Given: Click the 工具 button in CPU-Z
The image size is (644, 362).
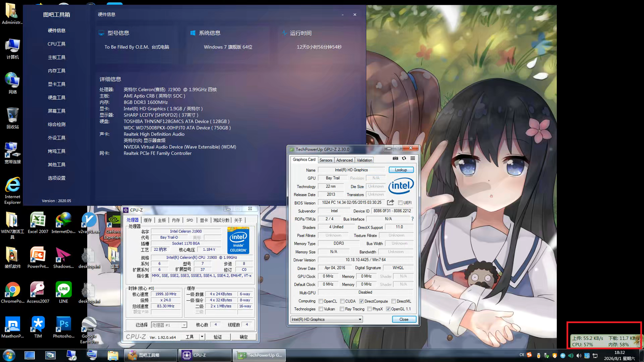Looking at the screenshot, I should click(190, 337).
